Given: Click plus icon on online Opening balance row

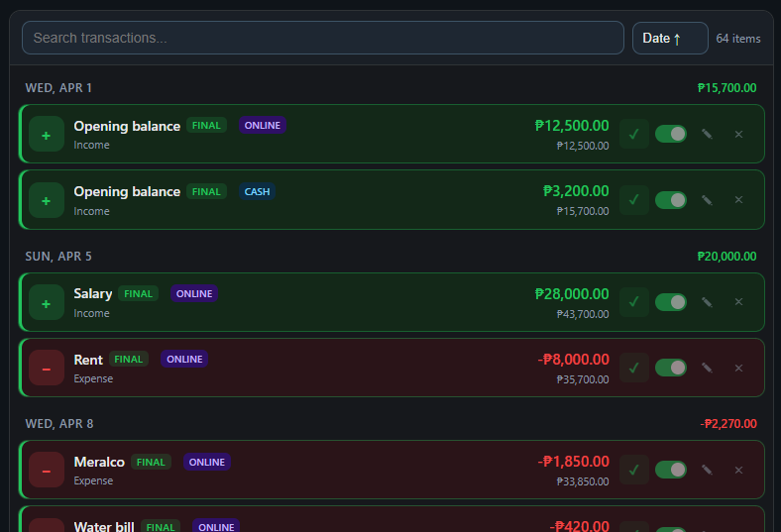Looking at the screenshot, I should coord(47,134).
